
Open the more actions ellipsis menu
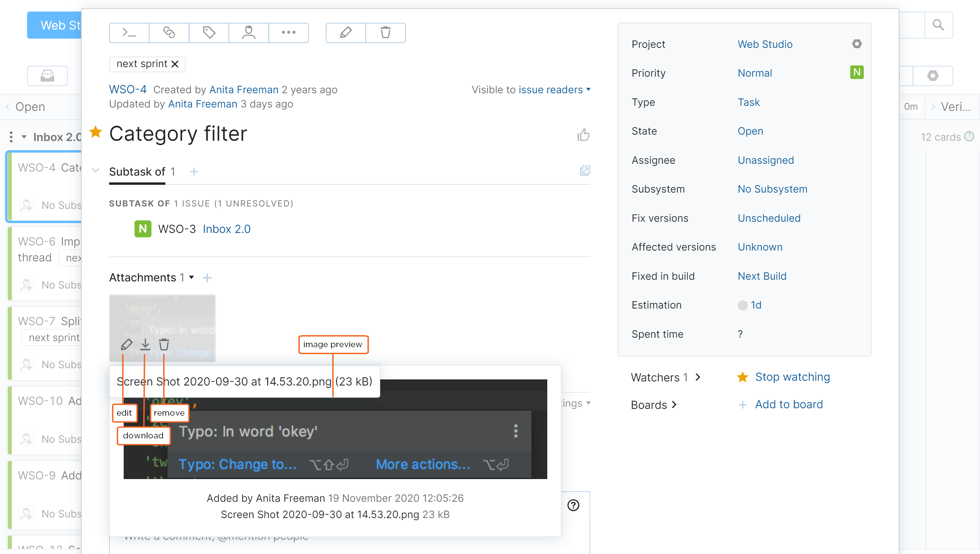(x=288, y=33)
